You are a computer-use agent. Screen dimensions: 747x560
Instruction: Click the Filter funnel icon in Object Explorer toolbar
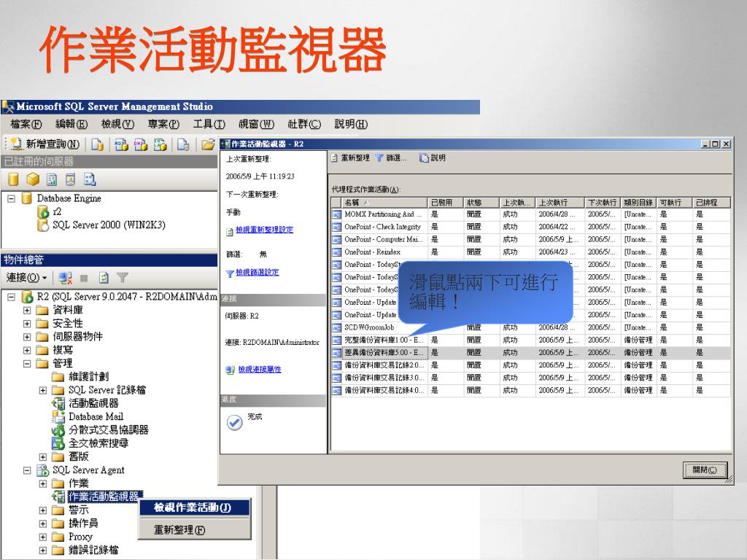pyautogui.click(x=123, y=278)
